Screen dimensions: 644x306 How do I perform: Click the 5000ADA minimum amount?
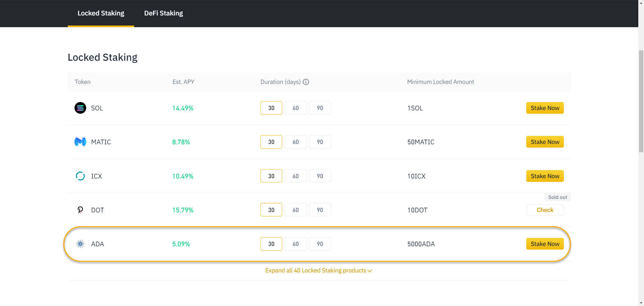click(421, 244)
